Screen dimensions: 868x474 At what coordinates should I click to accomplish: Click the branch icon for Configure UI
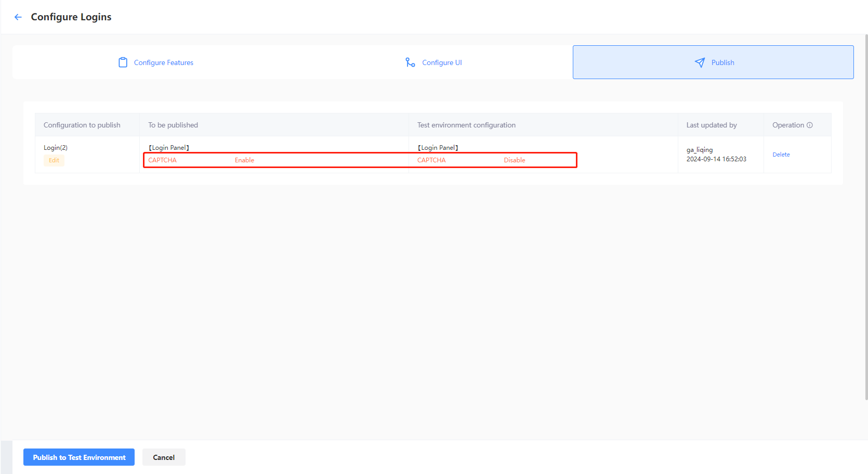410,62
